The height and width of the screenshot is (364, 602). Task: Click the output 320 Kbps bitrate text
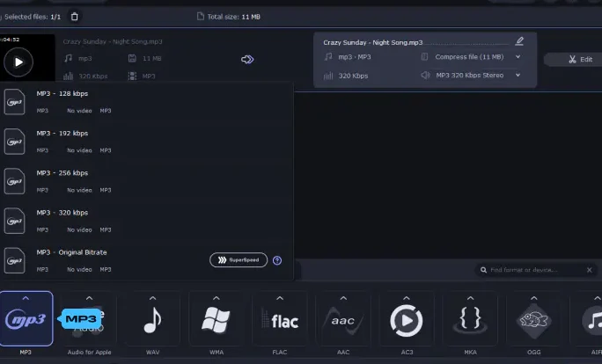[353, 76]
